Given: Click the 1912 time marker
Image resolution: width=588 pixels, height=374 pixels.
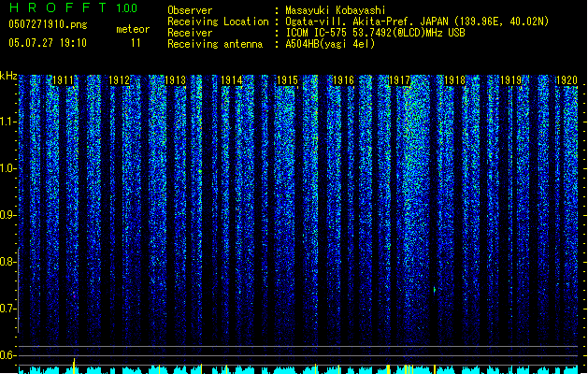Looking at the screenshot, I should pos(120,80).
